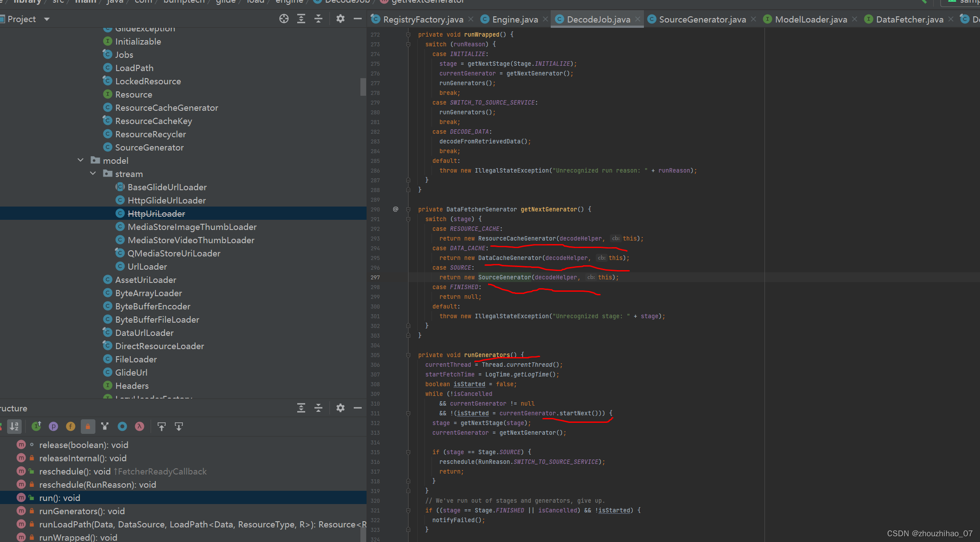Collapse the stream folder

click(x=93, y=173)
